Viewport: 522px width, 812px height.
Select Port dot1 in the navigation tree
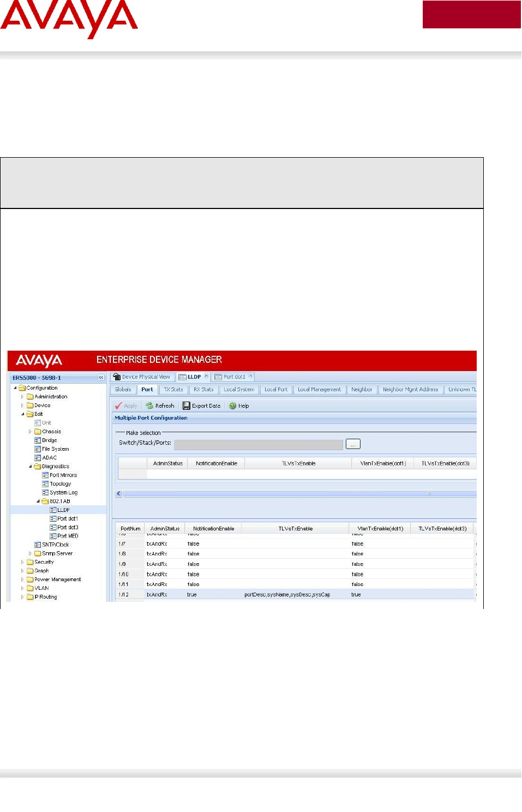click(x=68, y=519)
